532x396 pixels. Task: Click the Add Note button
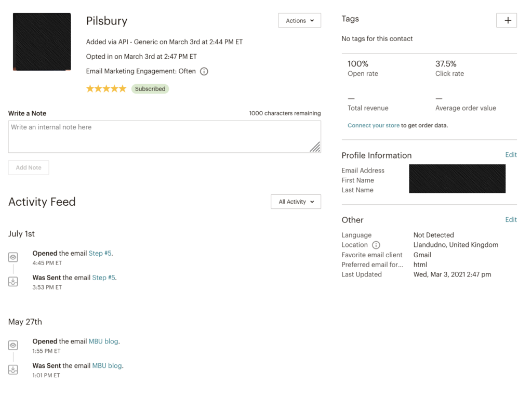point(29,168)
